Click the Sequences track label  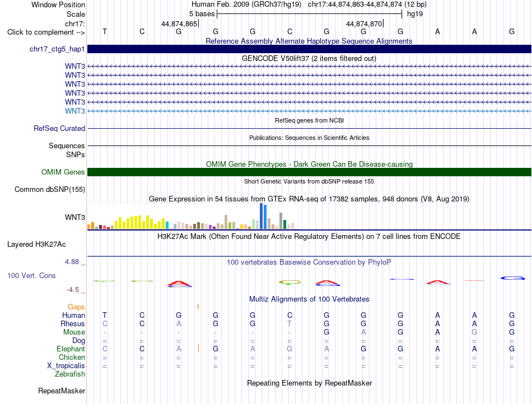coord(67,145)
